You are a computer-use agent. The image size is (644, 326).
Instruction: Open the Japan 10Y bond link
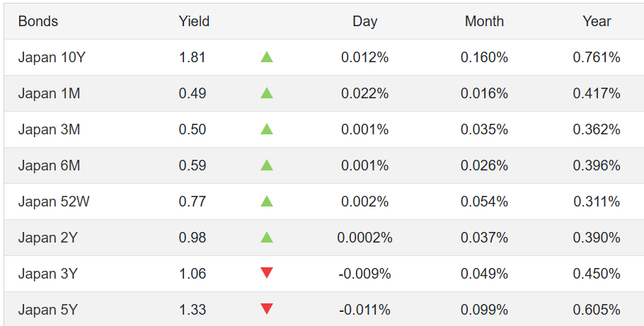click(52, 57)
